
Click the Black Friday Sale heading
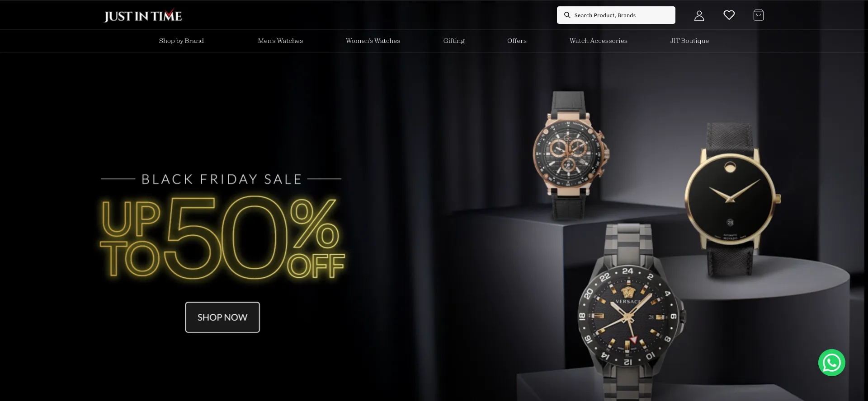coord(222,179)
